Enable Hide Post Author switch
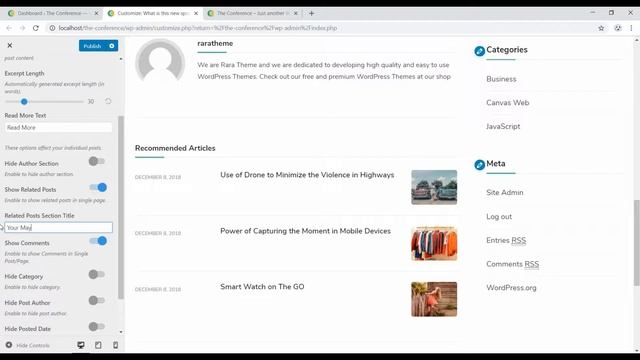Viewport: 640px width, 360px height. pos(97,300)
